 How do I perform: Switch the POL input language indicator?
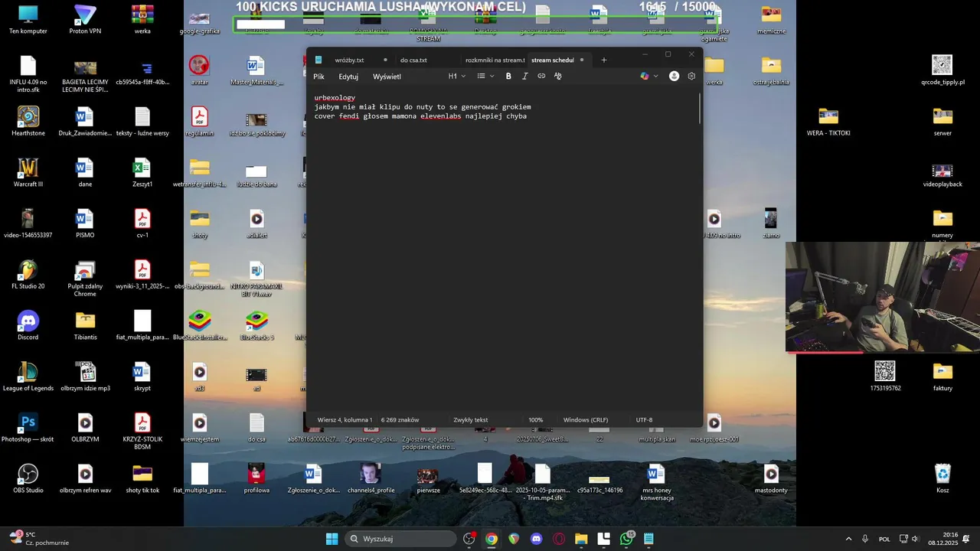point(884,539)
